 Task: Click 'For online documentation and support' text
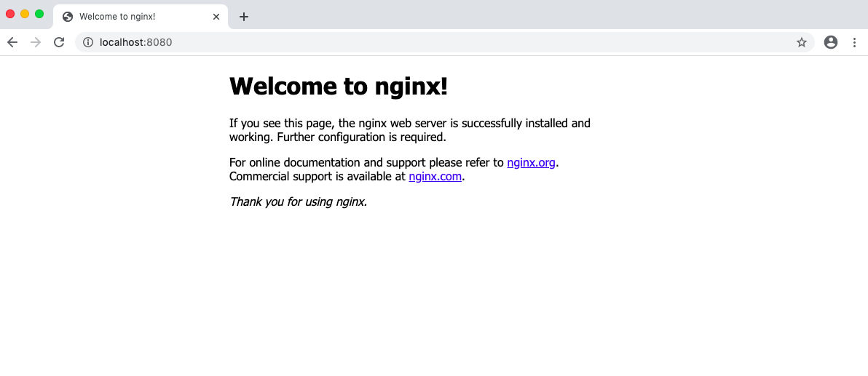(327, 163)
